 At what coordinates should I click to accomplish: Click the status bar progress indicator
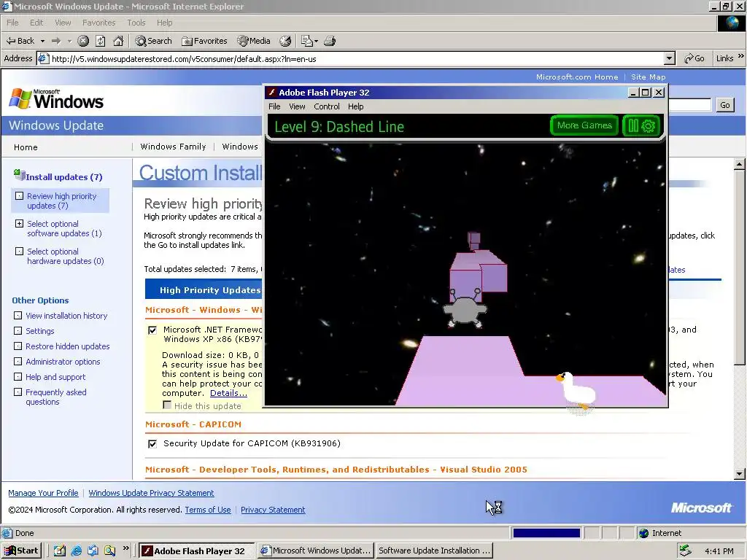coord(546,533)
